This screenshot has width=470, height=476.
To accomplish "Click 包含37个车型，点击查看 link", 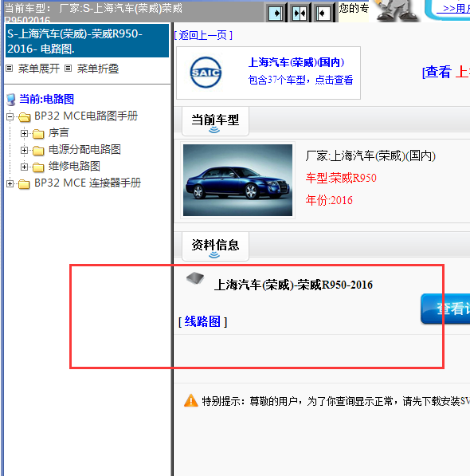I will (300, 81).
